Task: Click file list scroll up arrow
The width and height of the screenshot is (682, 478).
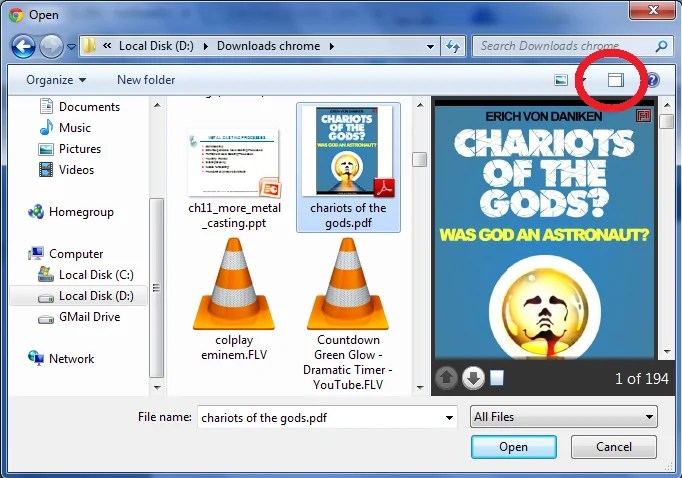Action: 420,105
